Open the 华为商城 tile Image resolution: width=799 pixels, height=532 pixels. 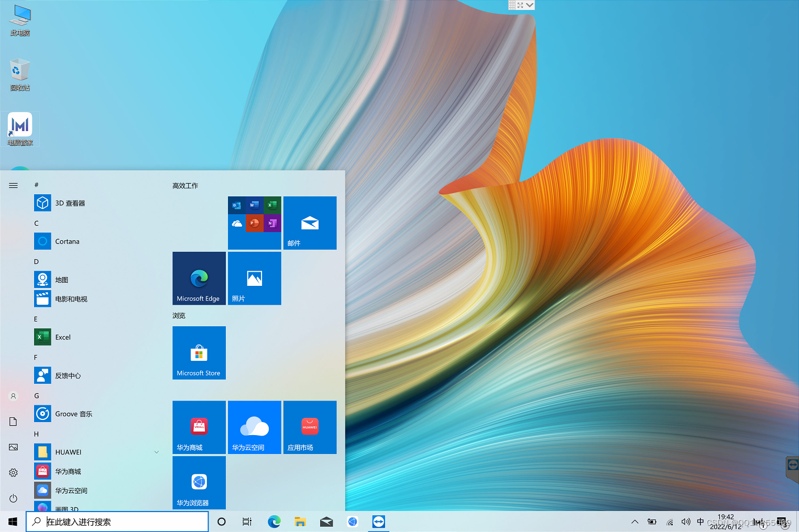(x=199, y=427)
